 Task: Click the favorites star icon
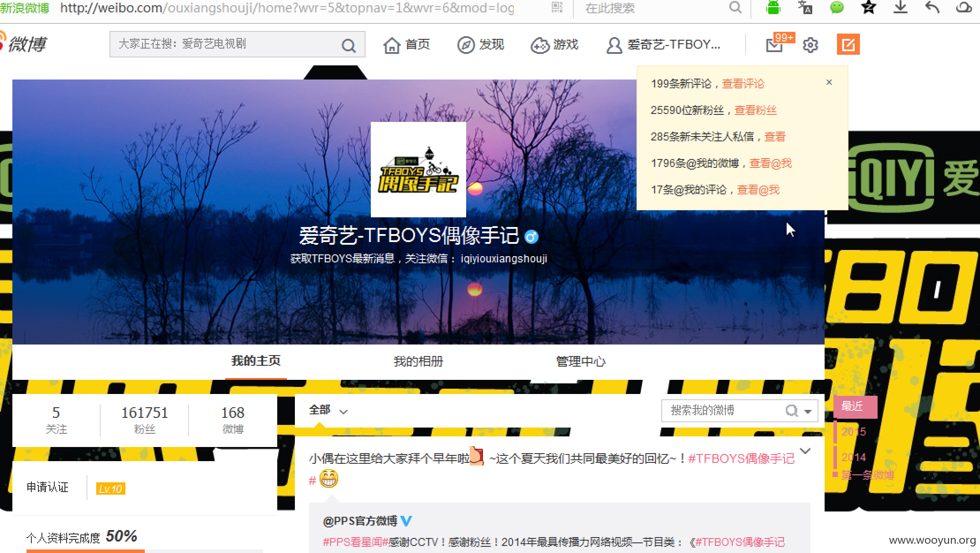[868, 7]
